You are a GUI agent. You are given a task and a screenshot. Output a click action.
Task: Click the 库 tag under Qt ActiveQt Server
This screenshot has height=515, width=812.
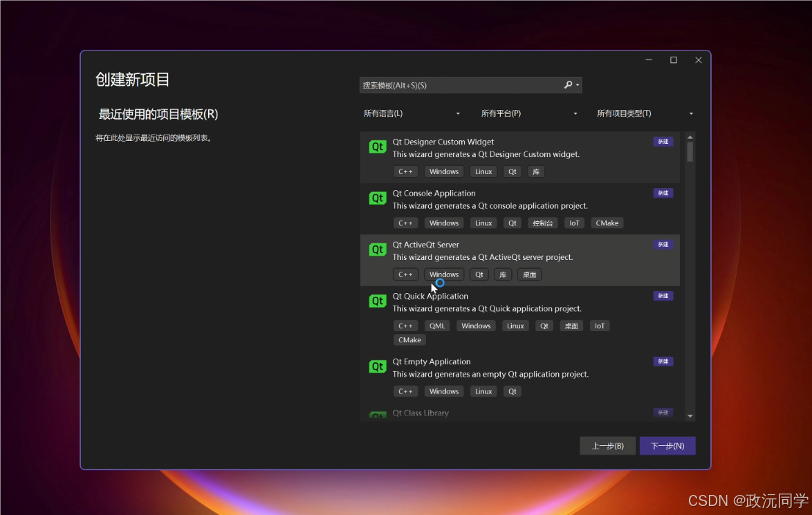click(x=503, y=274)
